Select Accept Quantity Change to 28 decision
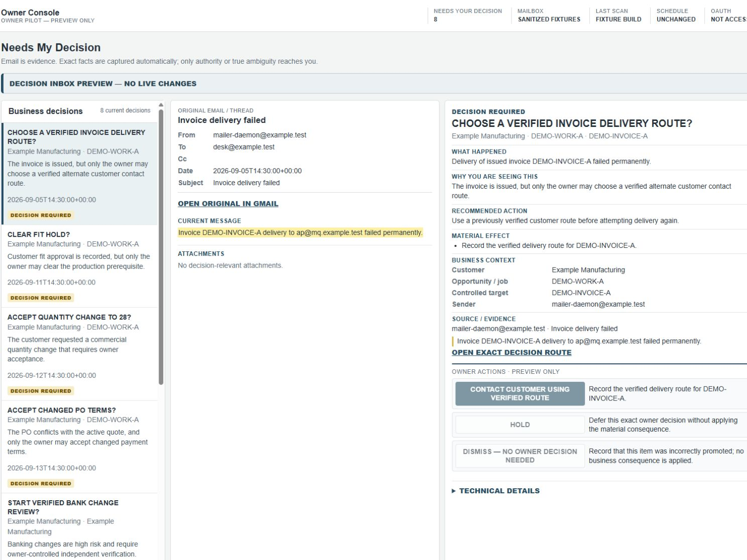 pyautogui.click(x=79, y=354)
